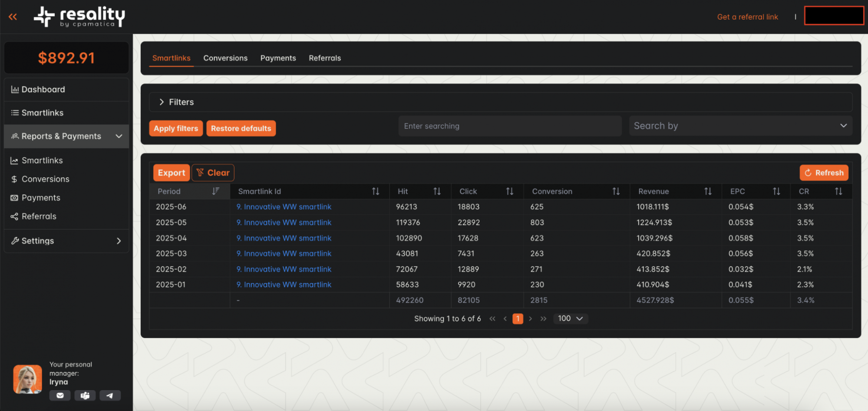Click the Telegram icon to message manager

coord(110,395)
